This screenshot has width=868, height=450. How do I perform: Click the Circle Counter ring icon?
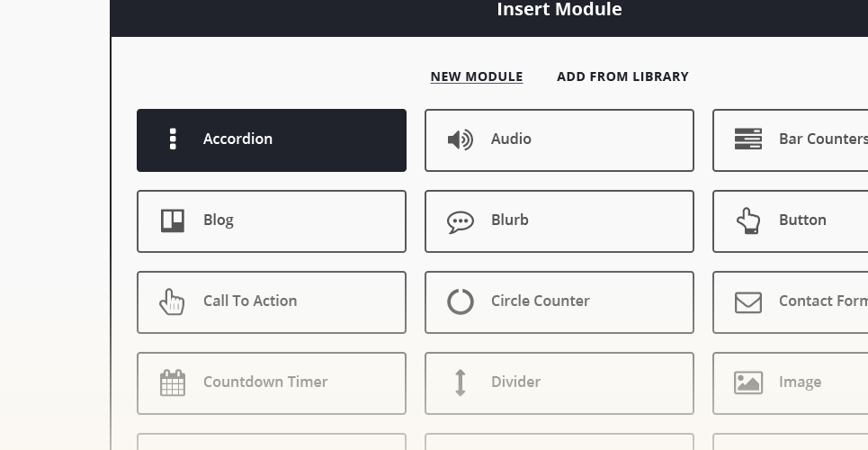[460, 301]
